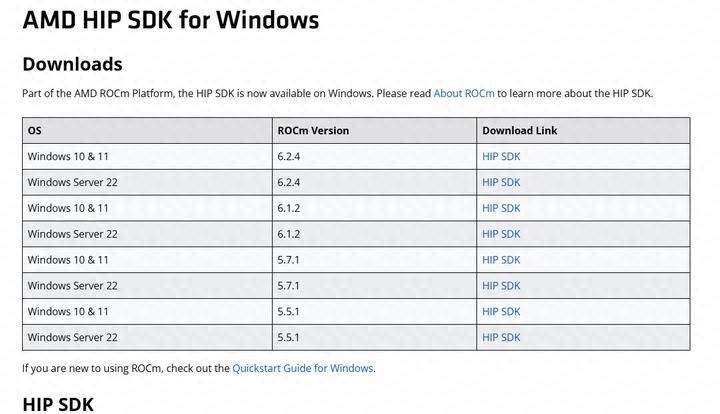Image resolution: width=720 pixels, height=414 pixels.
Task: Download HIP SDK for Windows Server 22 6.2.4
Action: coord(501,182)
